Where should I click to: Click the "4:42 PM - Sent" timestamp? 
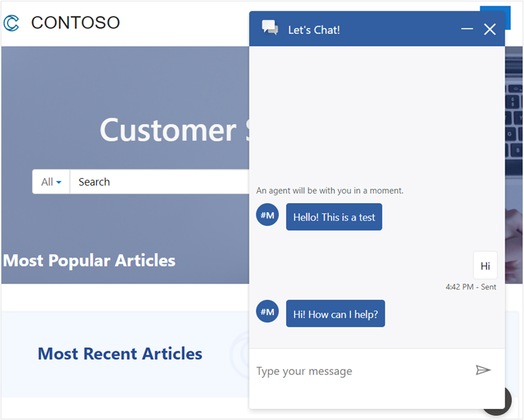pos(471,287)
